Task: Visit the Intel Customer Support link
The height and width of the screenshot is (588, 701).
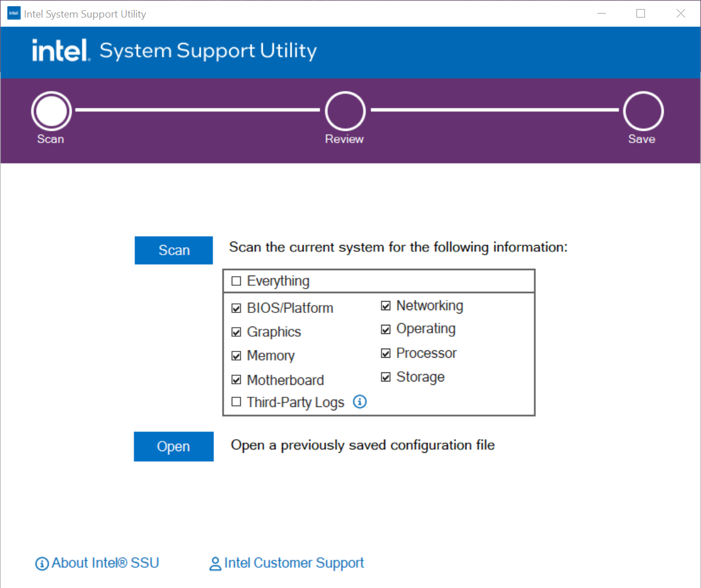Action: [294, 563]
